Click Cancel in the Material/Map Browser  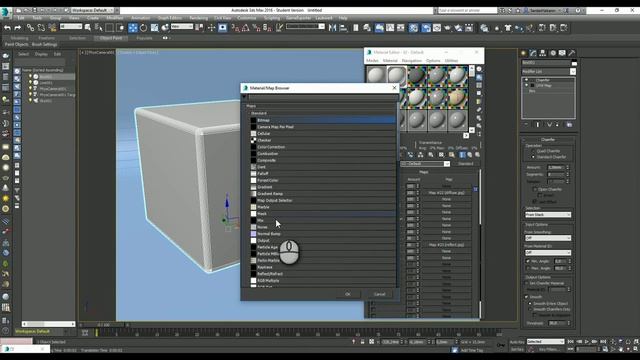pyautogui.click(x=379, y=294)
